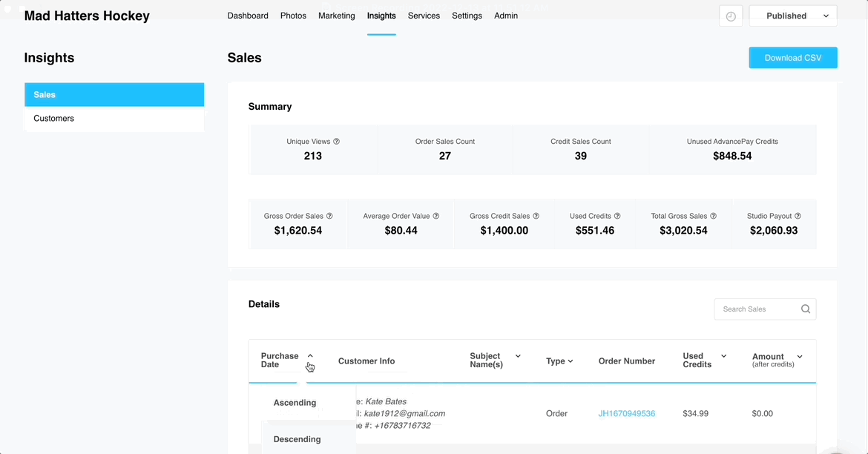Click the help icon next to Unique Views
Screen dimensions: 868x454
point(337,142)
